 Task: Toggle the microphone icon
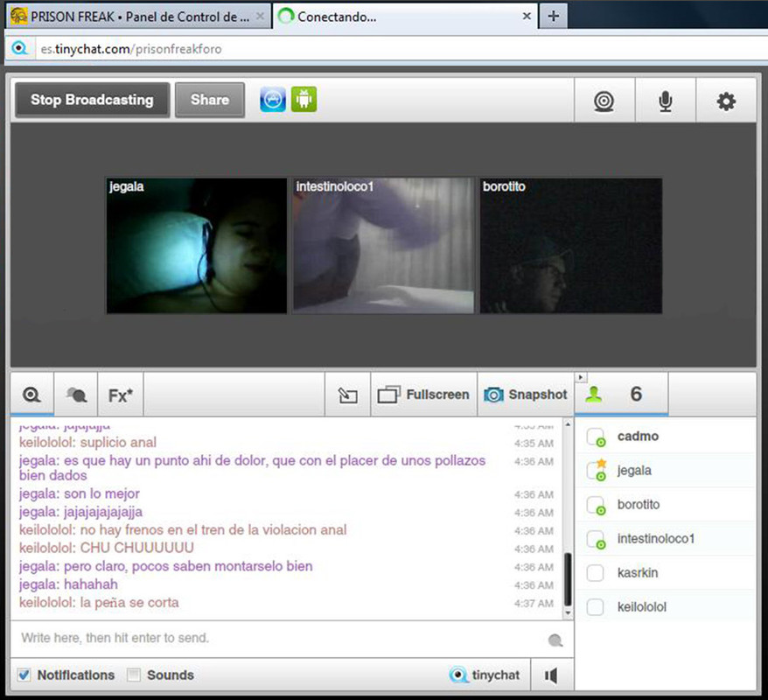(x=665, y=101)
